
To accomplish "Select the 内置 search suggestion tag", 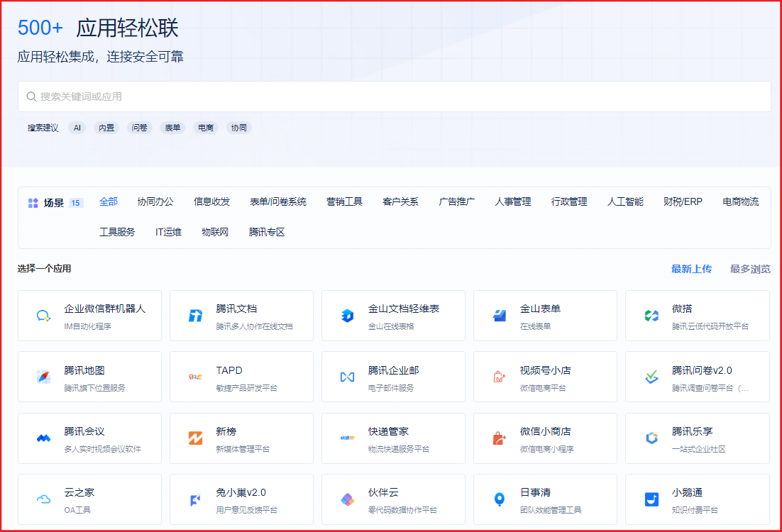I will [106, 128].
